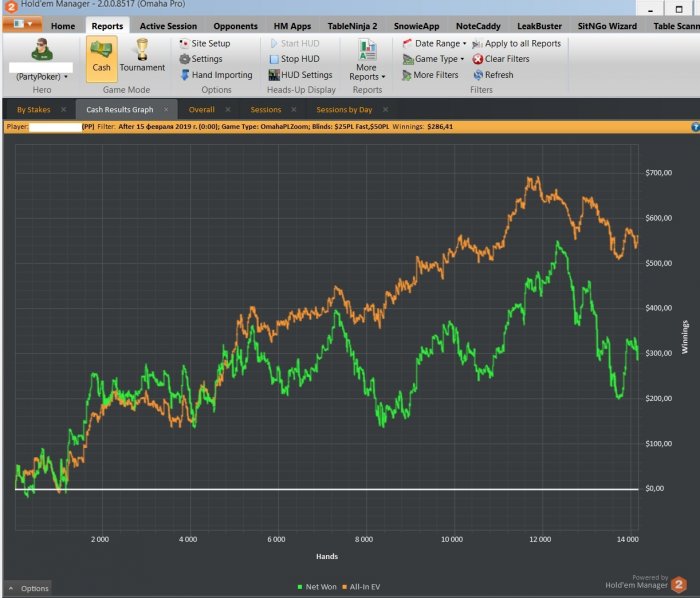Expand the Date Range dropdown

pyautogui.click(x=434, y=44)
